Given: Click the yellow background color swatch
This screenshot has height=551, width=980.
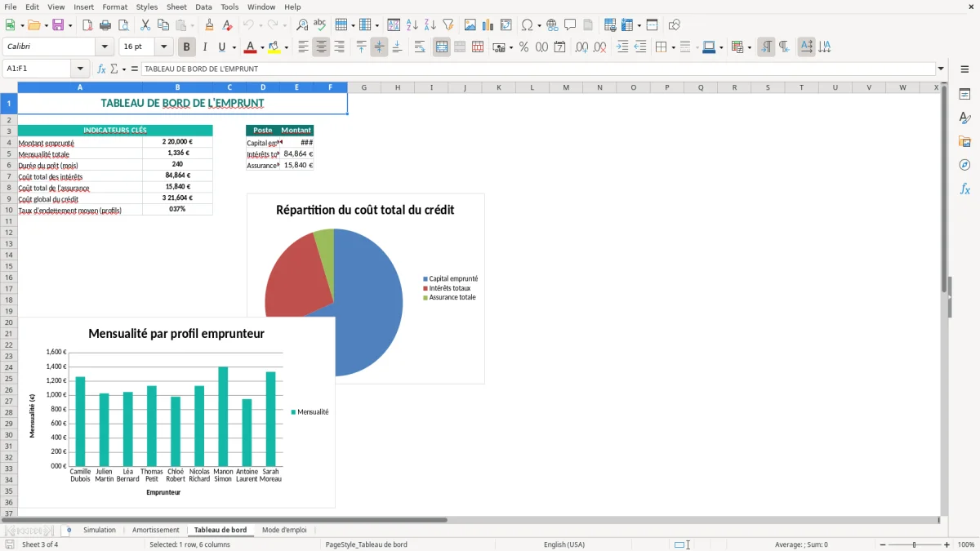Looking at the screenshot, I should click(274, 47).
